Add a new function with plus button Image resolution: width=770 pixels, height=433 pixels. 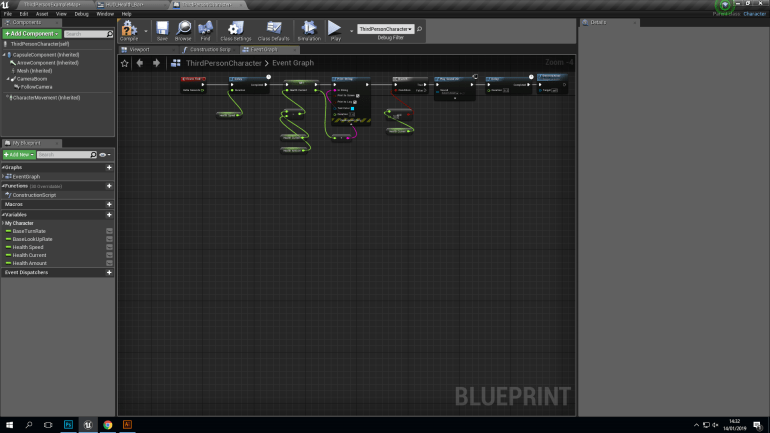109,186
